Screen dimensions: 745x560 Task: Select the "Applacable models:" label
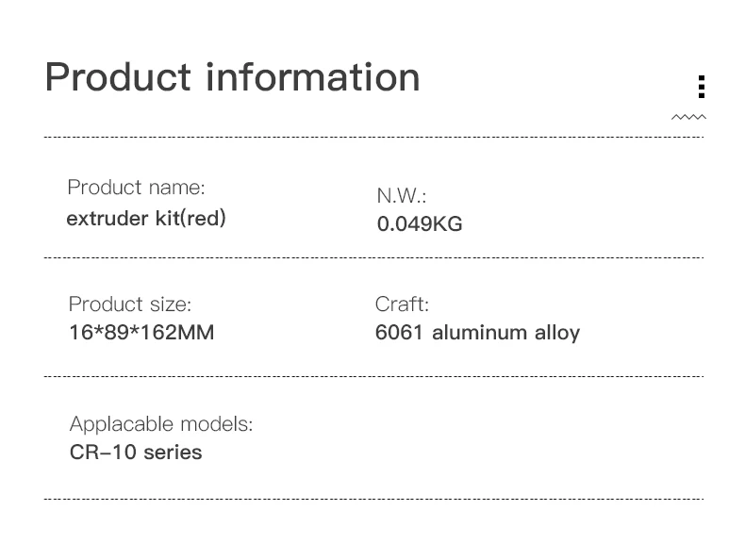tap(161, 424)
